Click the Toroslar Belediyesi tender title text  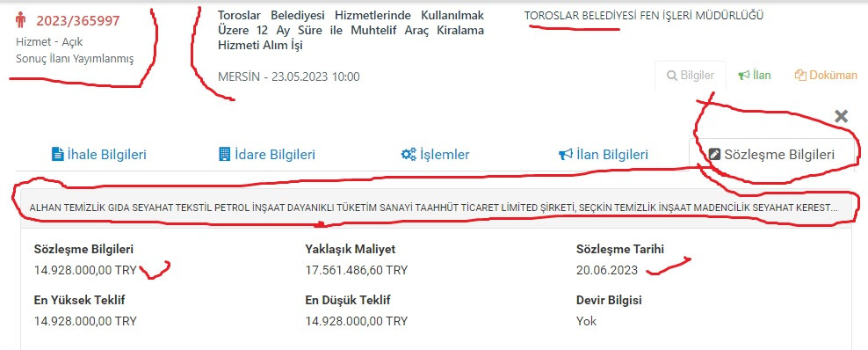351,31
